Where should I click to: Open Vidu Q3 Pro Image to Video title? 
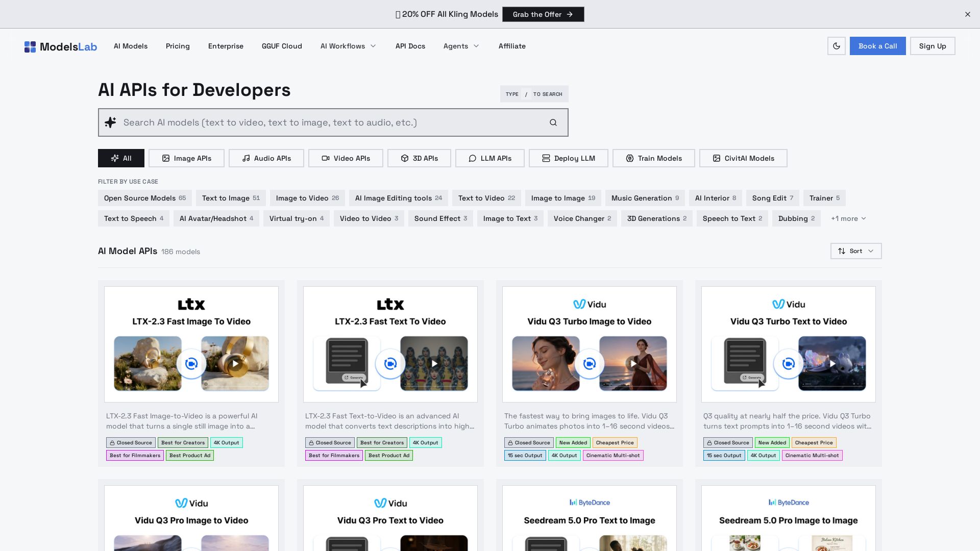[x=191, y=520]
